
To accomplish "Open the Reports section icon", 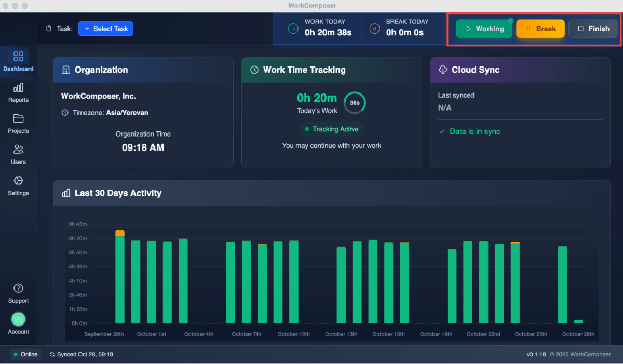I will click(18, 89).
